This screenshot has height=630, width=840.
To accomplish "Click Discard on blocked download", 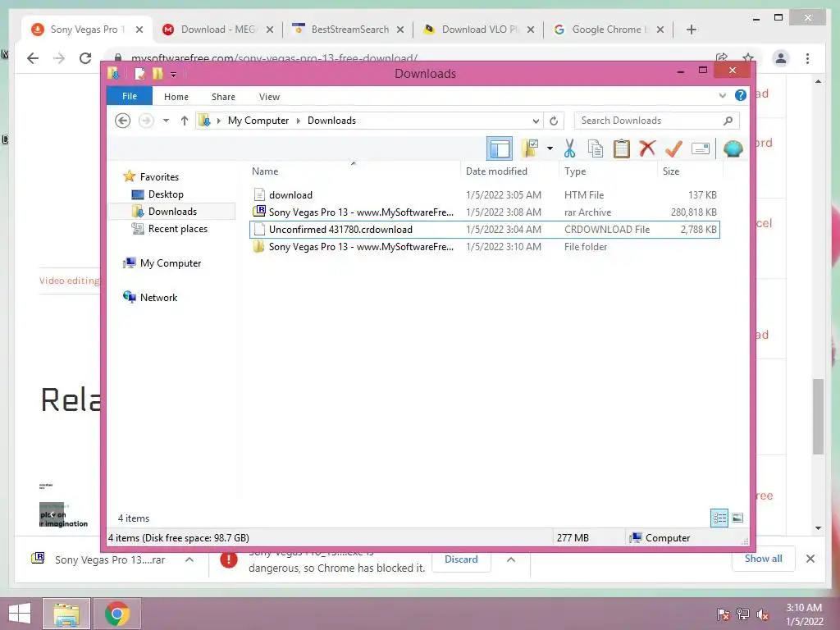I will [x=461, y=559].
